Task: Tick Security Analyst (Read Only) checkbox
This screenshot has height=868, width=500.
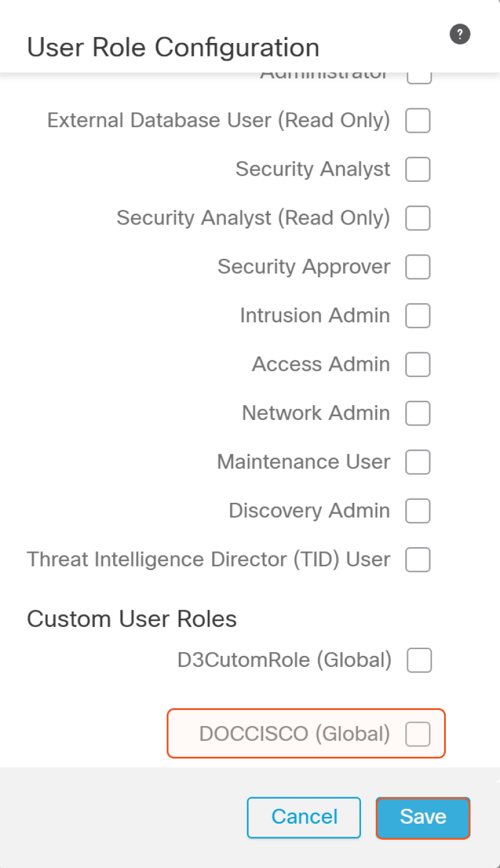Action: 418,218
